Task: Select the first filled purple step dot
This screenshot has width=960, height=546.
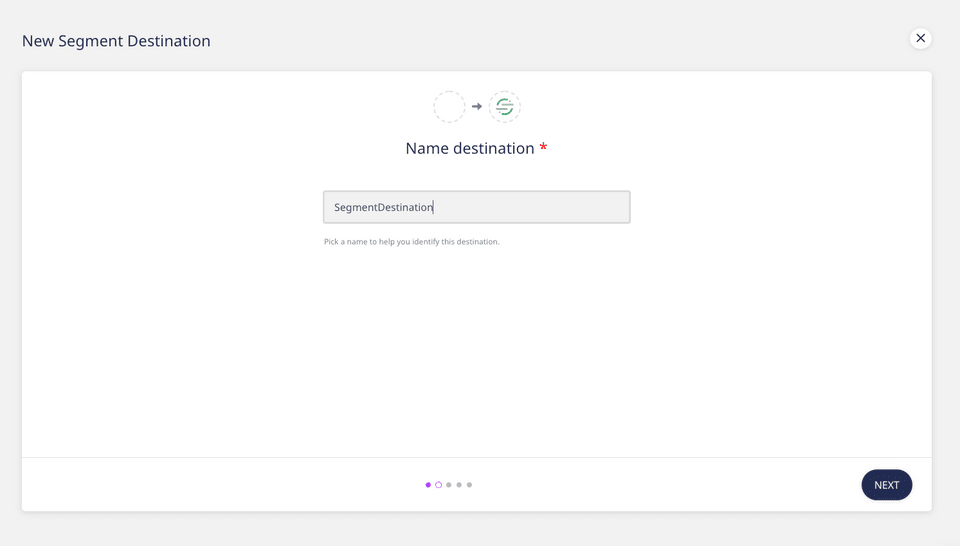Action: pyautogui.click(x=428, y=485)
